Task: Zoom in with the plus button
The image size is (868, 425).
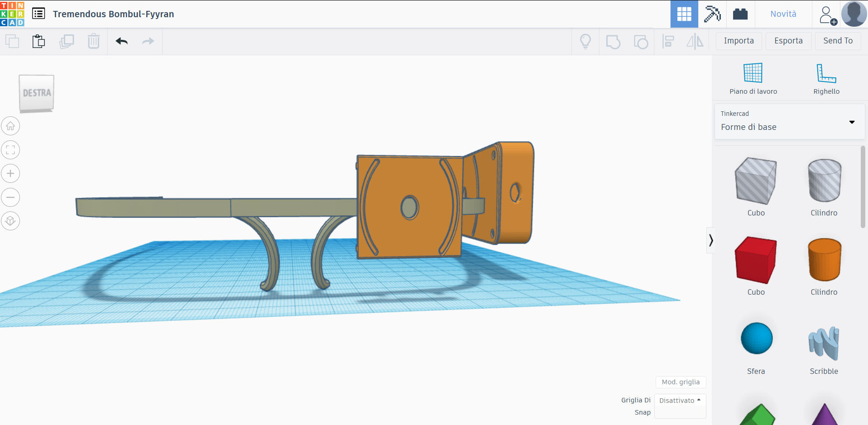Action: (x=10, y=173)
